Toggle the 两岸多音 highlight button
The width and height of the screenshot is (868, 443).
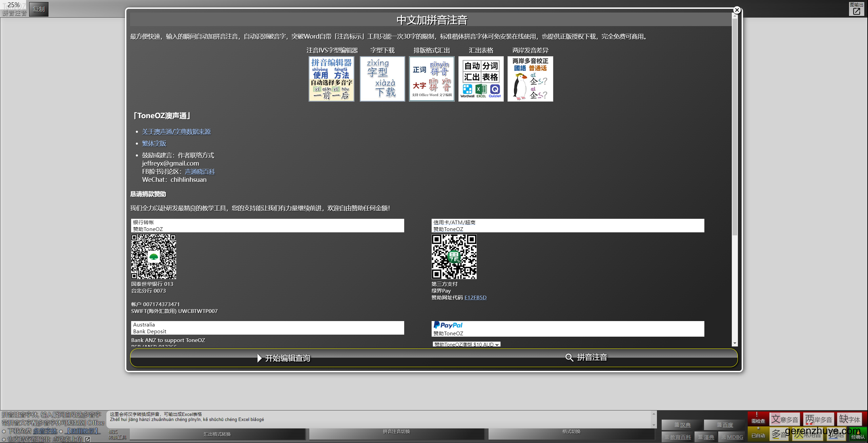pyautogui.click(x=819, y=419)
